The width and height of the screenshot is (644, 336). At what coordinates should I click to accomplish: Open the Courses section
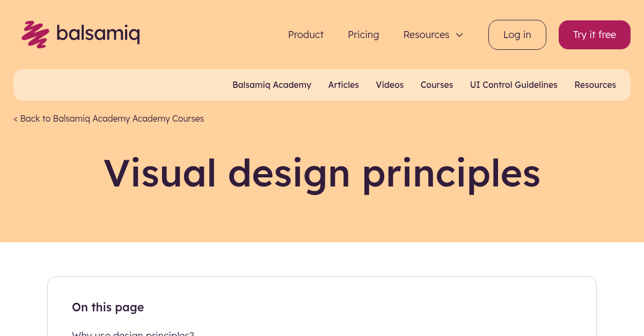click(x=436, y=85)
